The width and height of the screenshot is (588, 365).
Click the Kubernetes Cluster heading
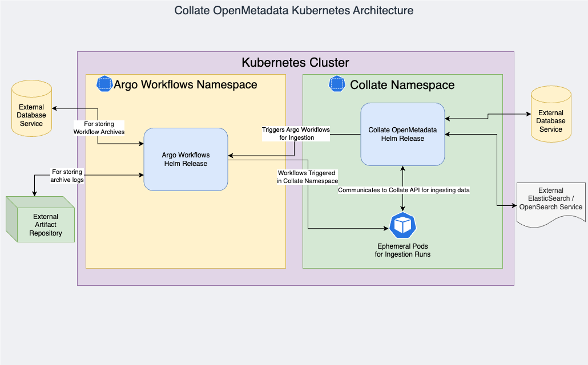[x=296, y=63]
